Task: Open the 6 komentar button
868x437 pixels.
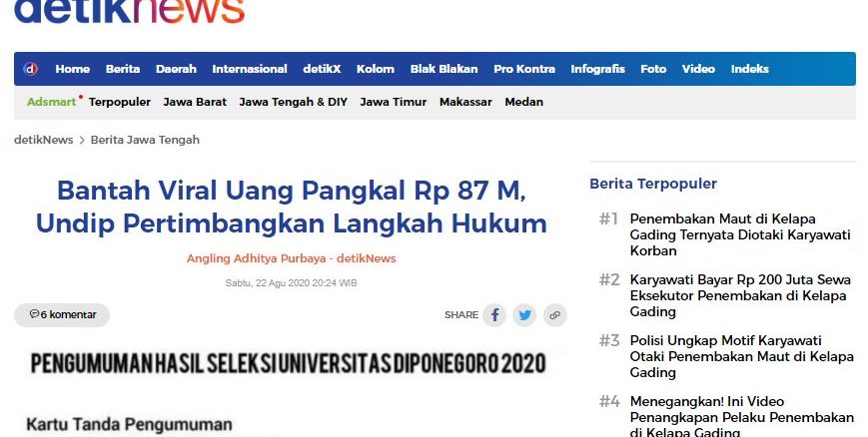Action: coord(62,314)
